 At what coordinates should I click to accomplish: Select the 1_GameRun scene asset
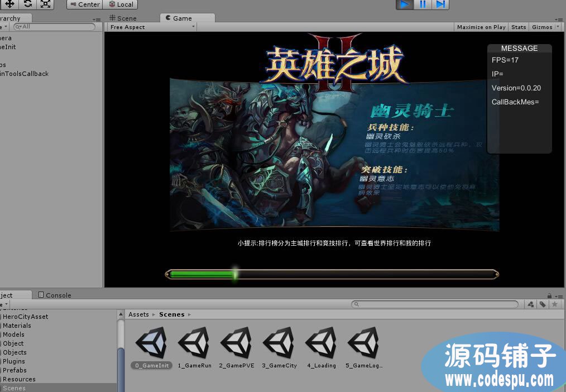195,347
